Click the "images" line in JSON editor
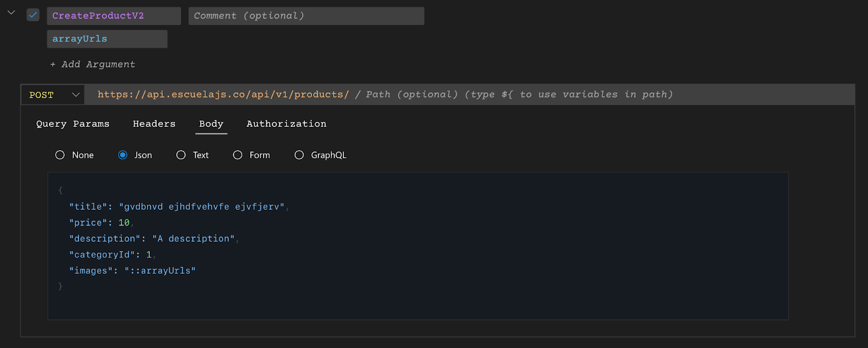Image resolution: width=868 pixels, height=348 pixels. pos(132,271)
